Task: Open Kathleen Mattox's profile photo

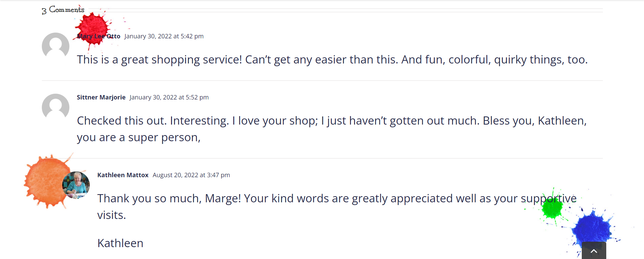Action: point(77,185)
